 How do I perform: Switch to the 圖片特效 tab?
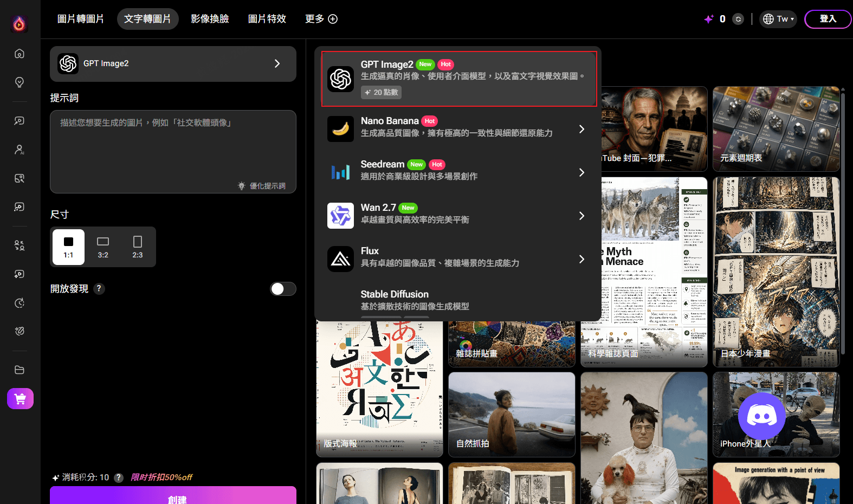(267, 19)
